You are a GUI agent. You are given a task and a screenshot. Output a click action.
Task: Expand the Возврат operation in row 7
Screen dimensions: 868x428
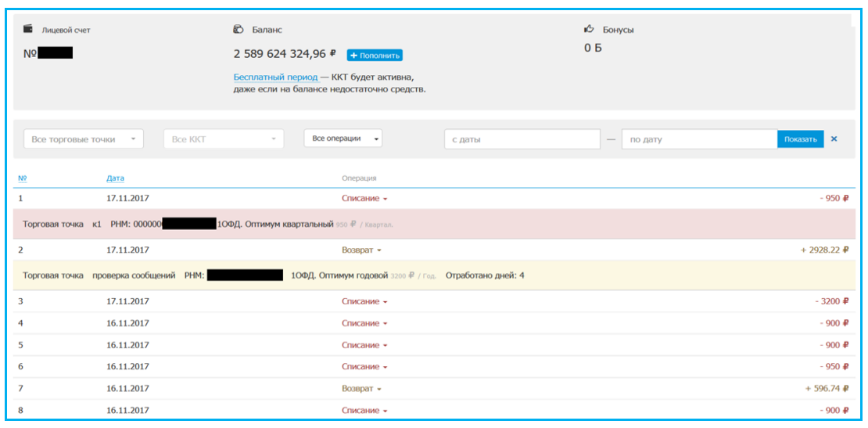click(361, 389)
